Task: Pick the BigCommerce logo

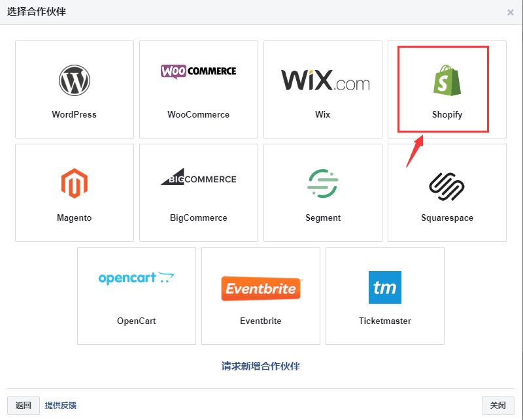Action: (199, 176)
